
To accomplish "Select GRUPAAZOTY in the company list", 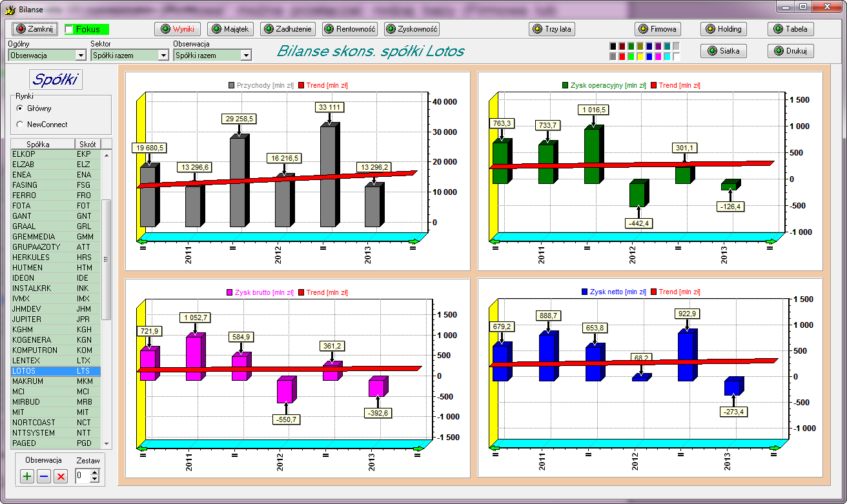I will [x=56, y=247].
